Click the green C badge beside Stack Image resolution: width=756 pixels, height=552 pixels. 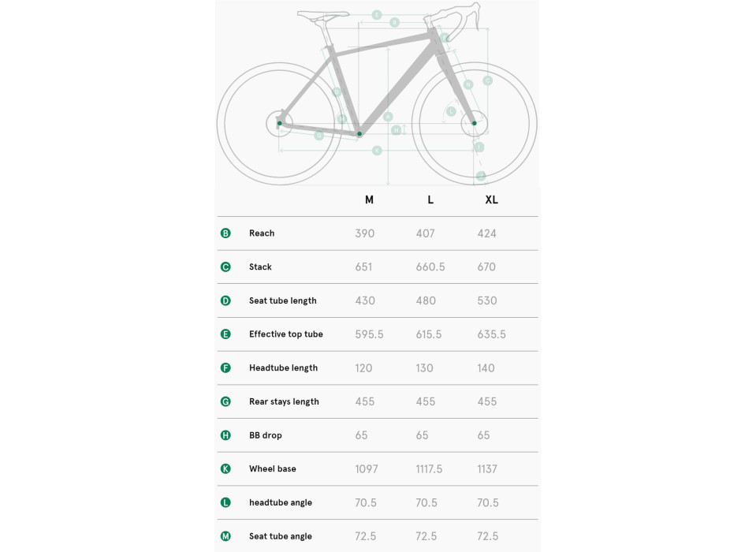(x=225, y=267)
